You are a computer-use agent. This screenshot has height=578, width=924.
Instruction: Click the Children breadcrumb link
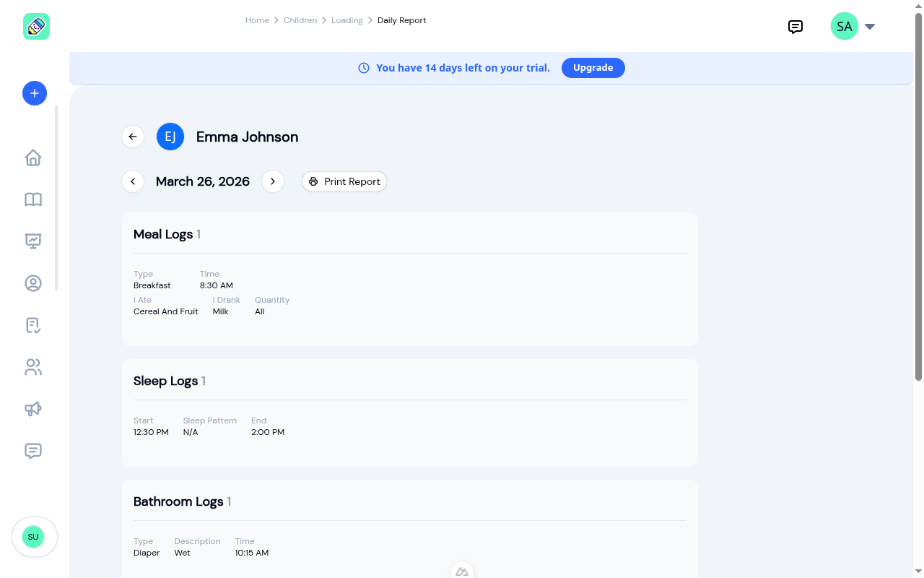click(x=300, y=20)
